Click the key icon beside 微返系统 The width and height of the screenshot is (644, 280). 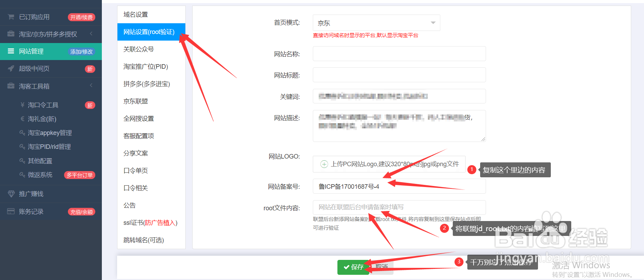22,175
